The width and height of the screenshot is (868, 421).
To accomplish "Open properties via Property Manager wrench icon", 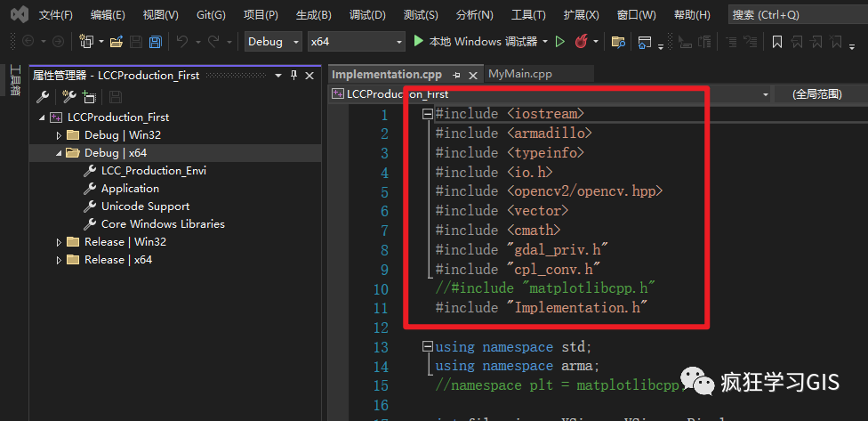I will [x=43, y=97].
